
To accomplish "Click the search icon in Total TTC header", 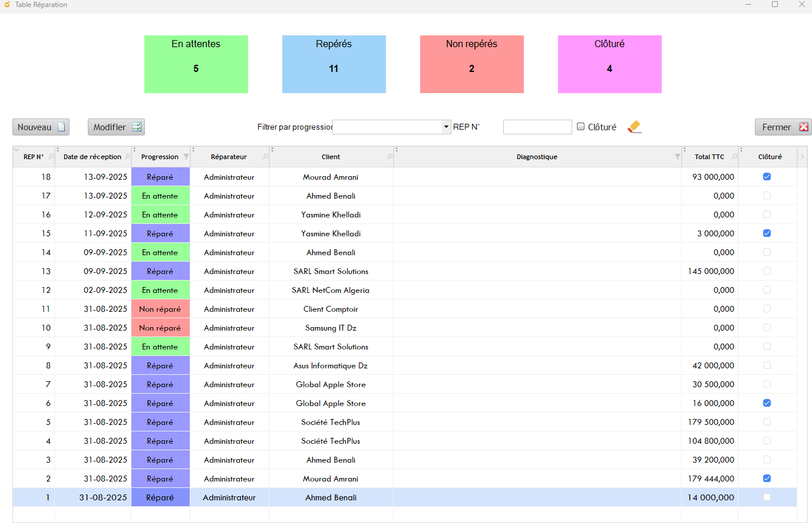I will (734, 157).
